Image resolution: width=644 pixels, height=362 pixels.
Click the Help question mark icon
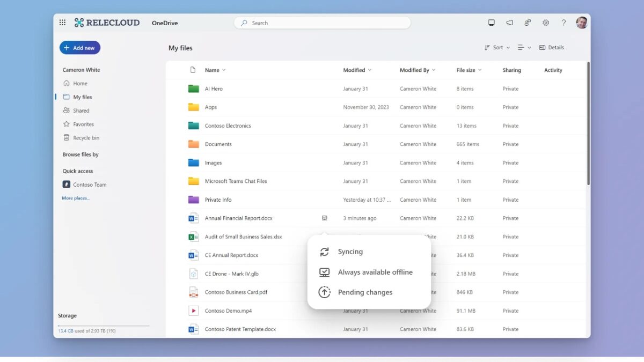(563, 22)
